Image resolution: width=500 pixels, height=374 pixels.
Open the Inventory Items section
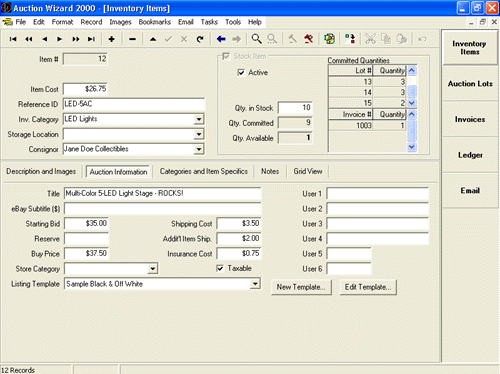click(470, 48)
